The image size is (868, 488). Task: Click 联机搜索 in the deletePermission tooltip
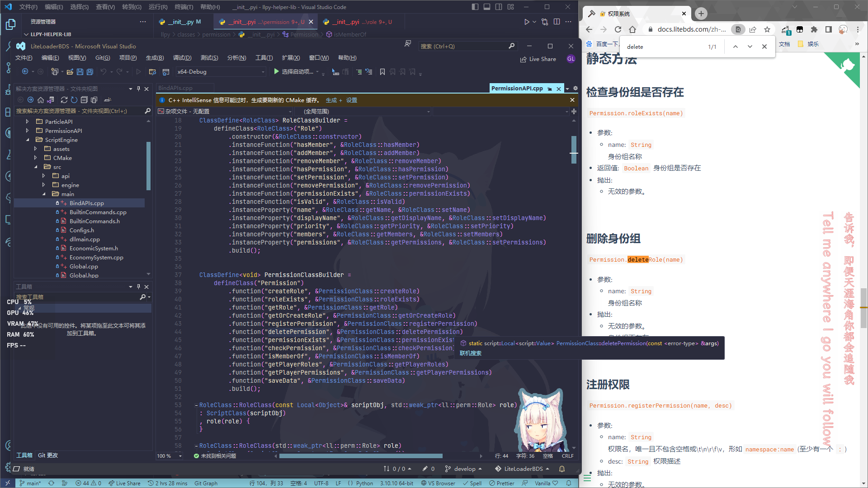[x=470, y=353]
